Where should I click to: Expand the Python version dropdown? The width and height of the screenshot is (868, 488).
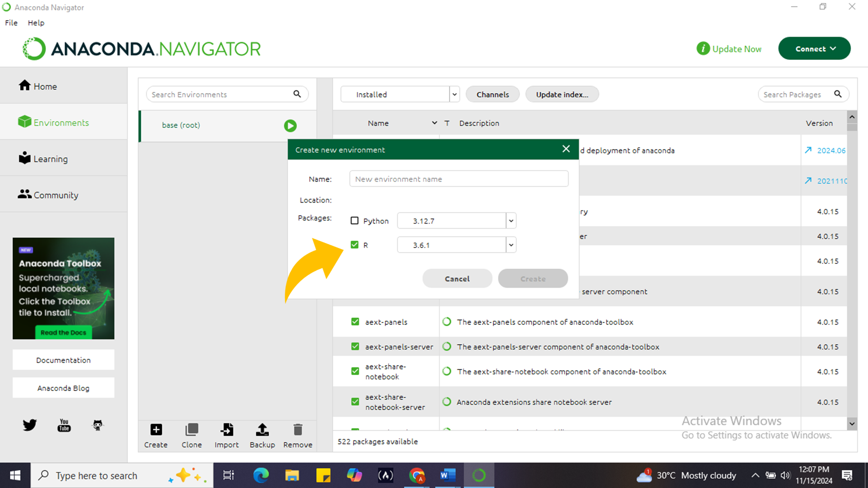coord(511,221)
